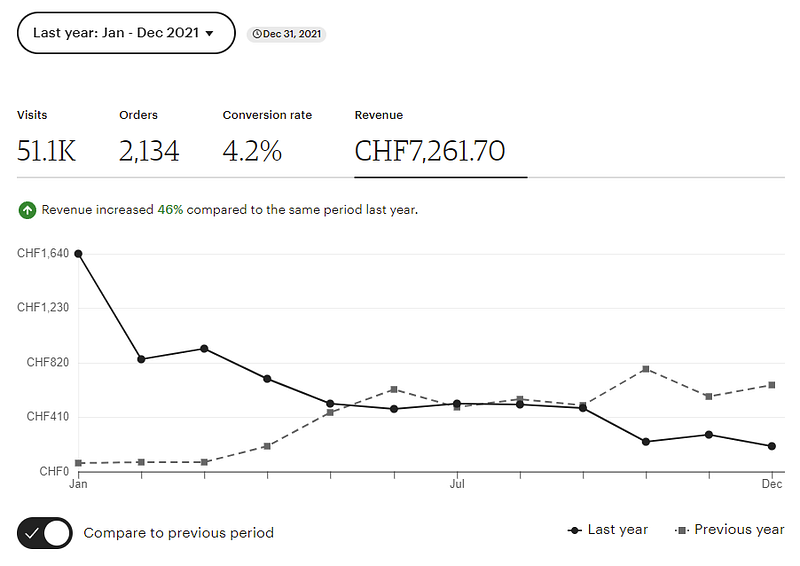
Task: Select the Revenue metric tab
Action: 430,139
